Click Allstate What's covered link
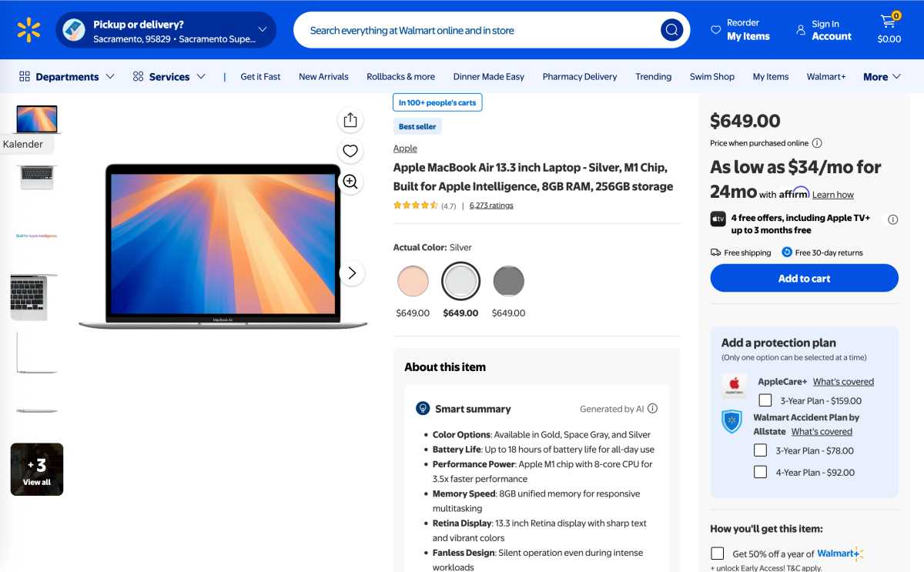Image resolution: width=924 pixels, height=572 pixels. [x=822, y=431]
